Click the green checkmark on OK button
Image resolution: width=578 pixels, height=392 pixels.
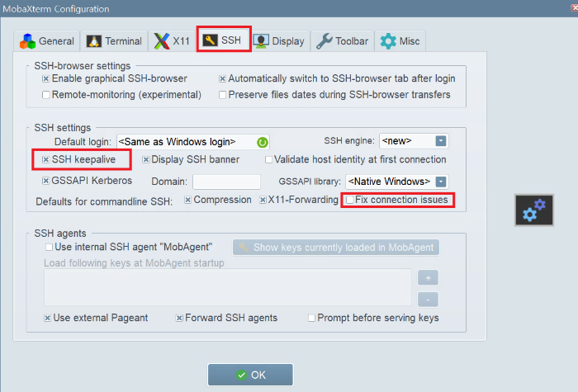tap(241, 375)
